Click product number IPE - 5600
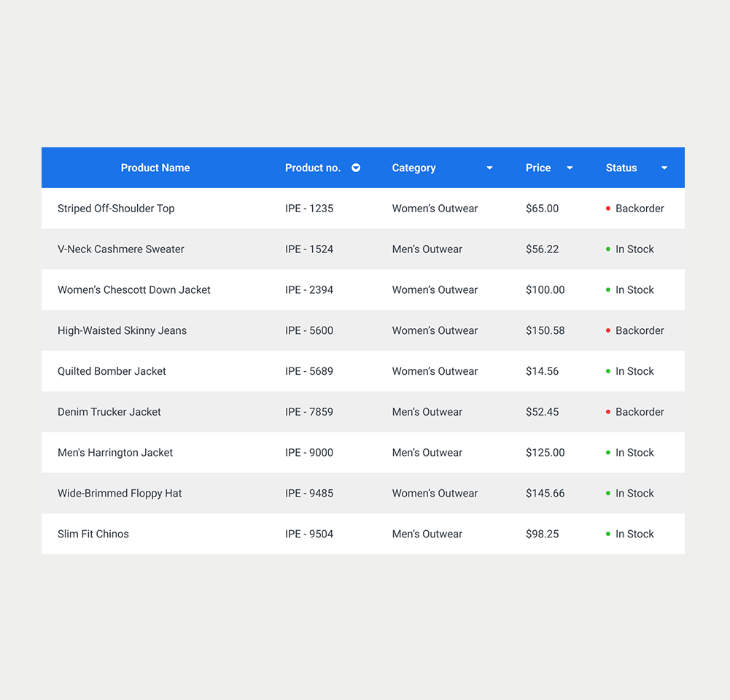Image resolution: width=730 pixels, height=700 pixels. coord(309,330)
